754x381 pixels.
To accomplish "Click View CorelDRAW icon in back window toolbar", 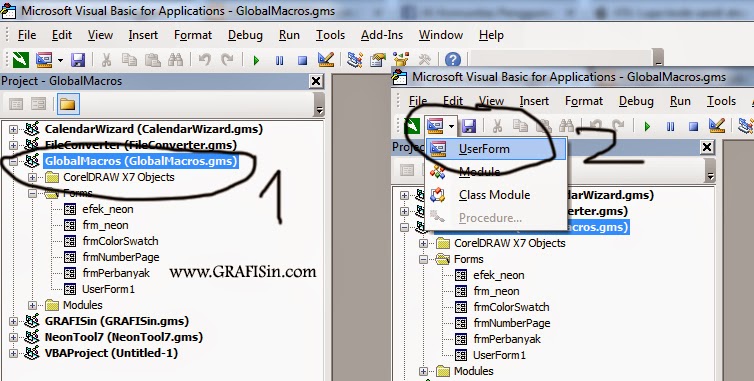I will 20,60.
